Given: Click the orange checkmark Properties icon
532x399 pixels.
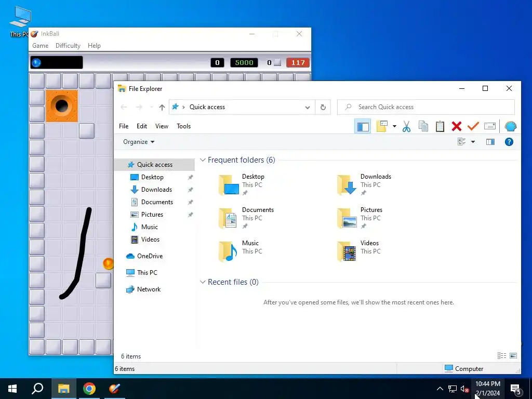Looking at the screenshot, I should (x=473, y=126).
